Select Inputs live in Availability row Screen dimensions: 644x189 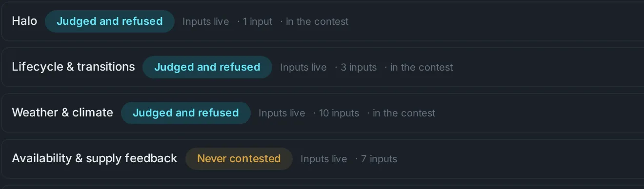click(324, 159)
